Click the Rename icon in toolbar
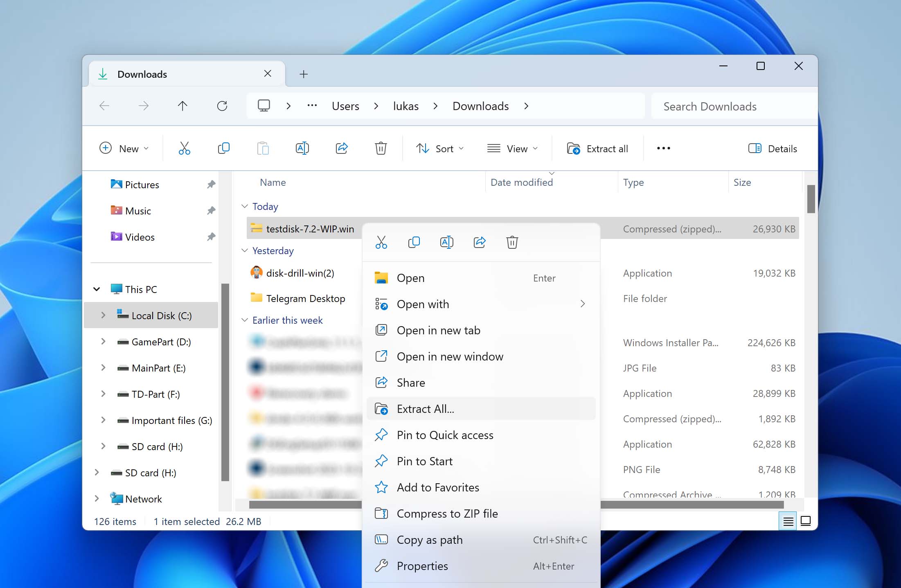The width and height of the screenshot is (901, 588). click(302, 148)
